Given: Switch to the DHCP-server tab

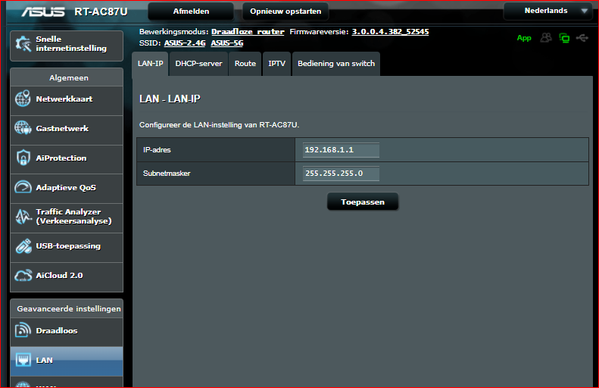Looking at the screenshot, I should click(198, 64).
